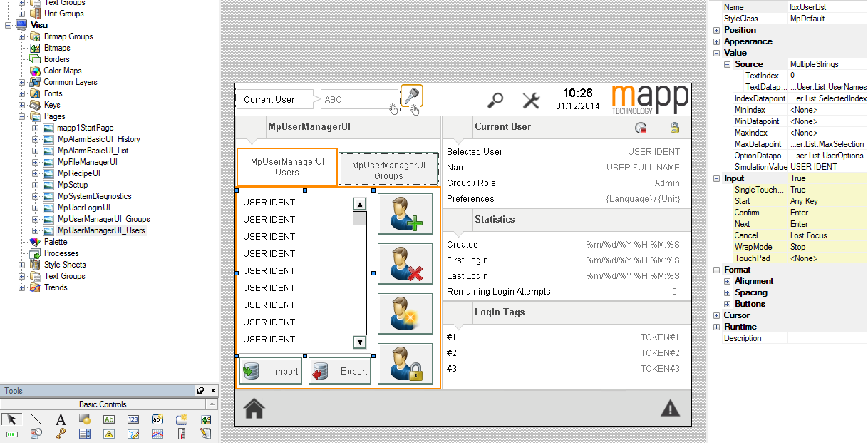Expand the Alignment property subgroup
868x443 pixels.
728,281
